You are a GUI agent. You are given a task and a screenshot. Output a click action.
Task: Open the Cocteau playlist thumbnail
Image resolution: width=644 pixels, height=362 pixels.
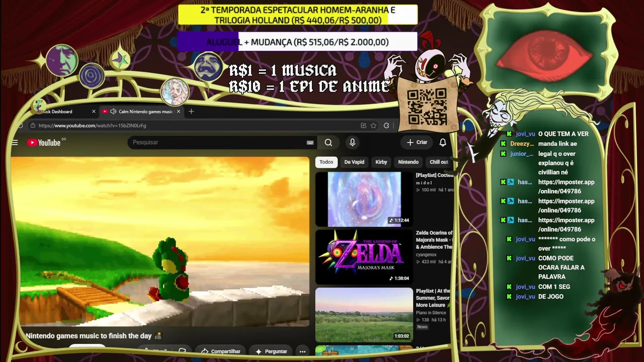(364, 199)
